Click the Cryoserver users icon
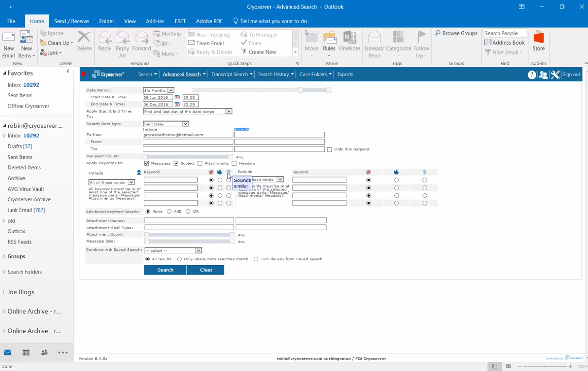Viewport: 588px width, 371px height. click(x=543, y=75)
